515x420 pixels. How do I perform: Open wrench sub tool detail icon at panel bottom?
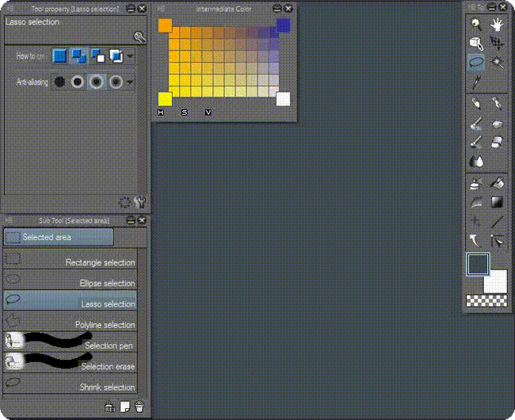(x=140, y=202)
